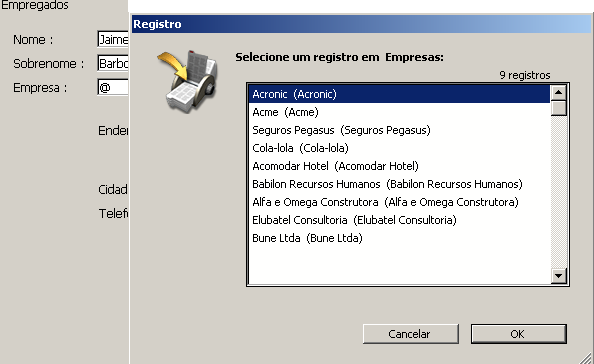The height and width of the screenshot is (364, 594).
Task: Select Elubatel Consultoria in the list
Action: click(399, 220)
